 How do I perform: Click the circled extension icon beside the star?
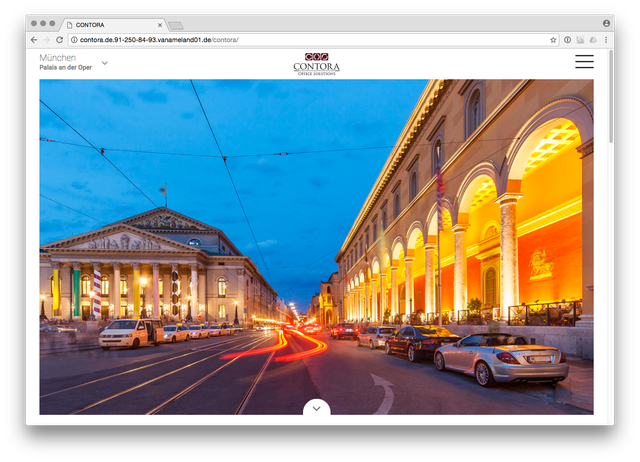tap(567, 40)
